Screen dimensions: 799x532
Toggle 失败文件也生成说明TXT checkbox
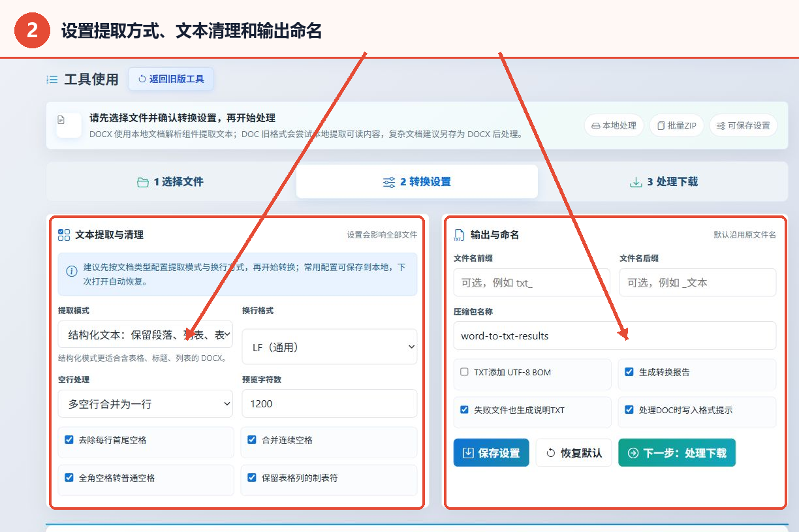pyautogui.click(x=464, y=410)
